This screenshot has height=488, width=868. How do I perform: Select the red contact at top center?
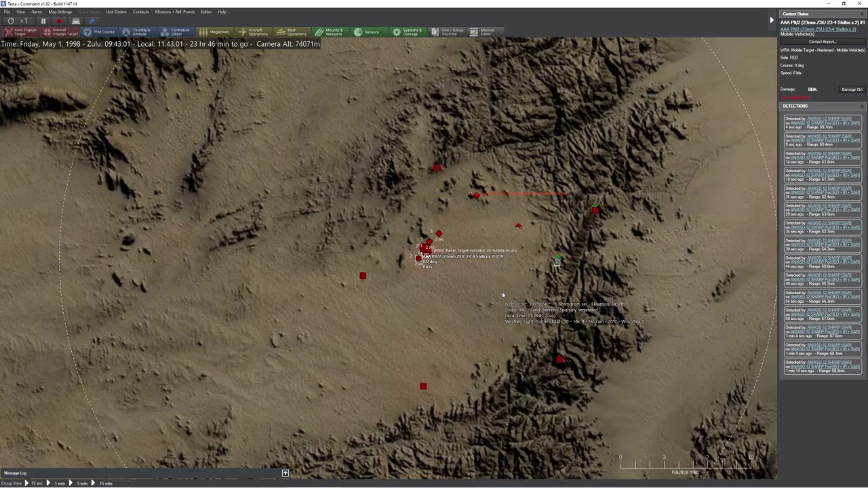[x=437, y=168]
